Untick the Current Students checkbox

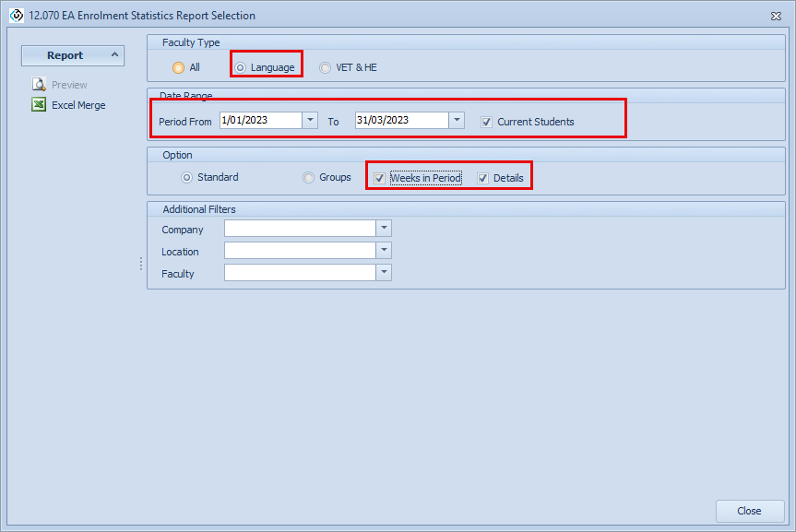[486, 122]
